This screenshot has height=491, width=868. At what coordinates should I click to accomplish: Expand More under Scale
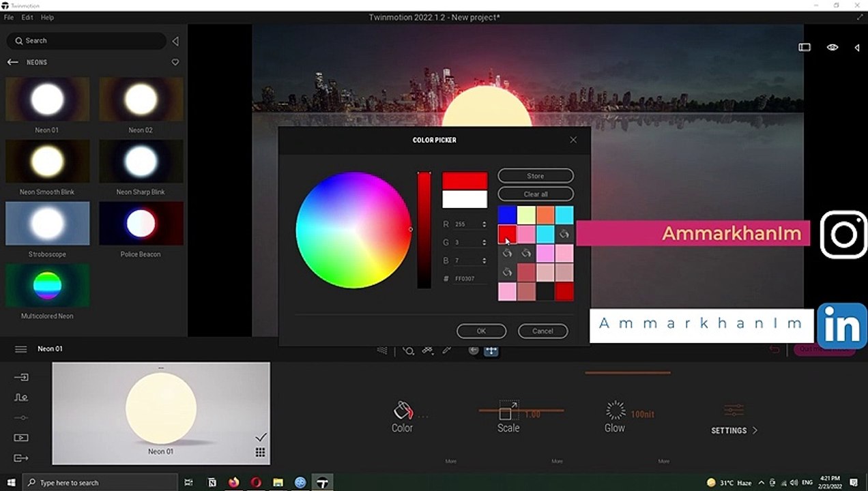pyautogui.click(x=558, y=462)
